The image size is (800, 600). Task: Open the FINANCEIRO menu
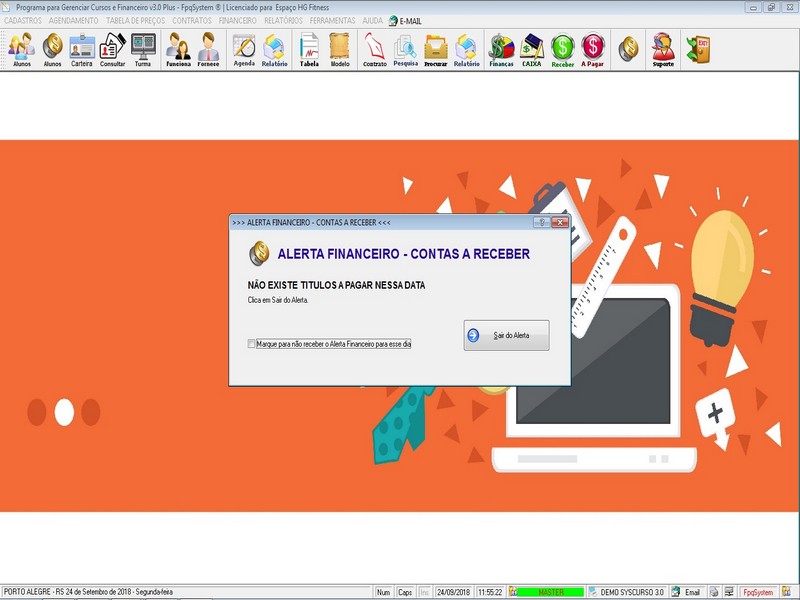[x=237, y=21]
